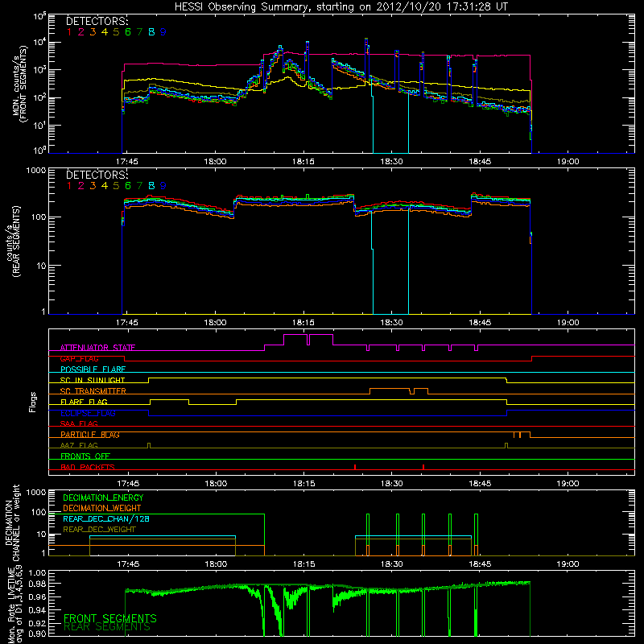Click the second red BAD_PACKETS spike near 18:35

tap(423, 467)
